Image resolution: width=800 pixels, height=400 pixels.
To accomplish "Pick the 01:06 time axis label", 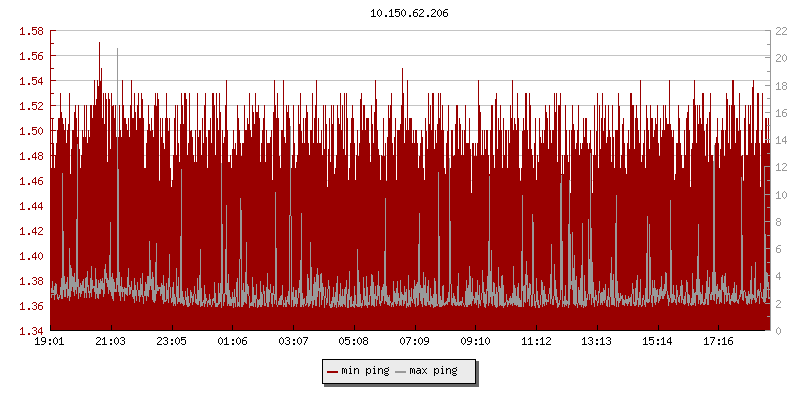I will click(x=232, y=342).
